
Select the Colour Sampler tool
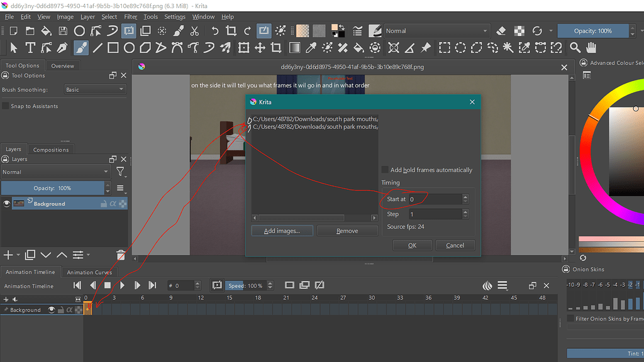[x=311, y=47]
